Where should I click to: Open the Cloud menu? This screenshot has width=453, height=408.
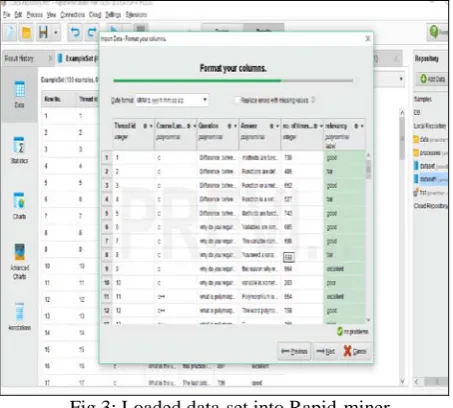coord(95,15)
